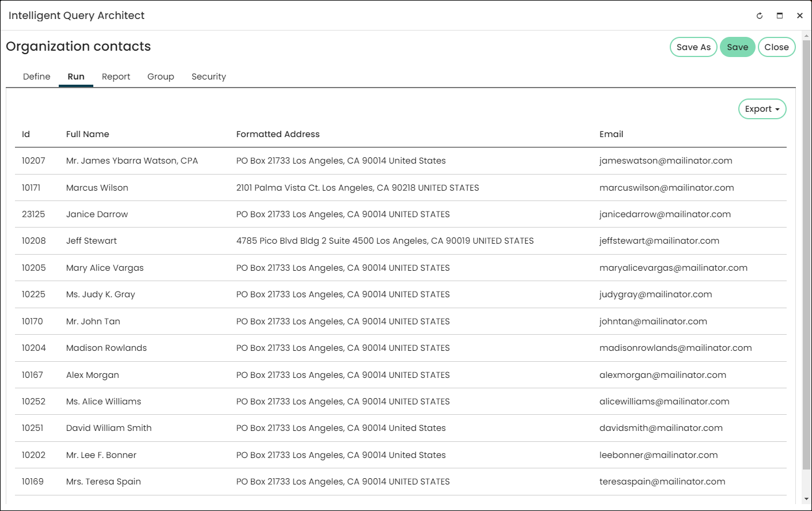Click johntan@mailinator.com email
The image size is (812, 511).
(x=653, y=321)
